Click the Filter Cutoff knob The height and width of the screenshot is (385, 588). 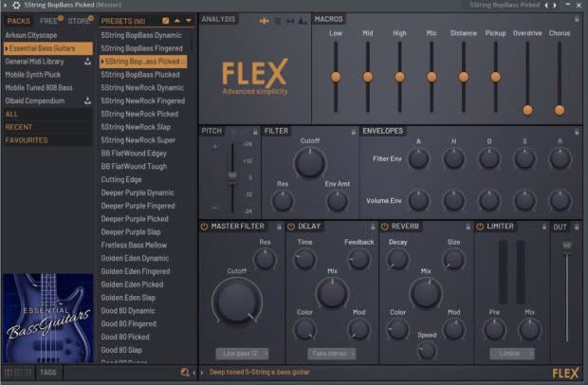pyautogui.click(x=310, y=162)
